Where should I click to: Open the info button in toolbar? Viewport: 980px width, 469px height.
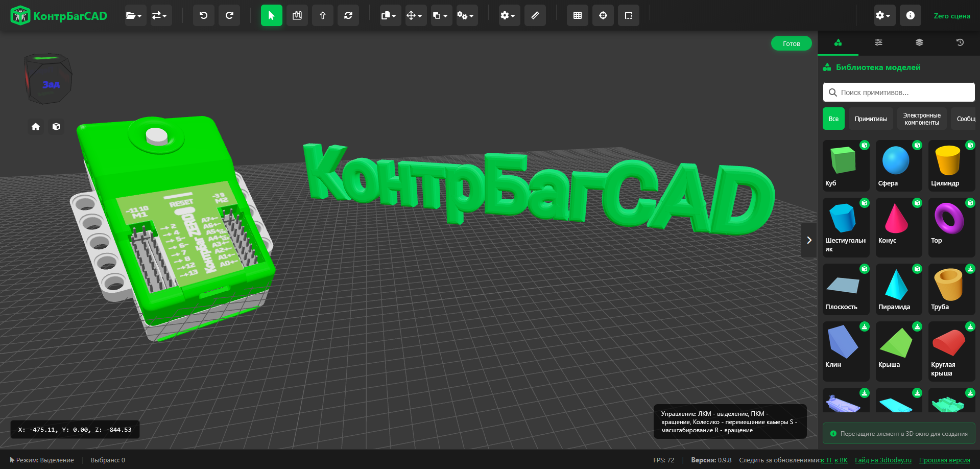coord(910,16)
